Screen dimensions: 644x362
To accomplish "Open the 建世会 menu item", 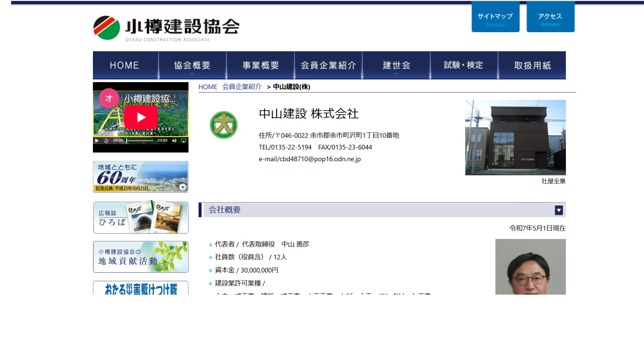I will [x=396, y=65].
